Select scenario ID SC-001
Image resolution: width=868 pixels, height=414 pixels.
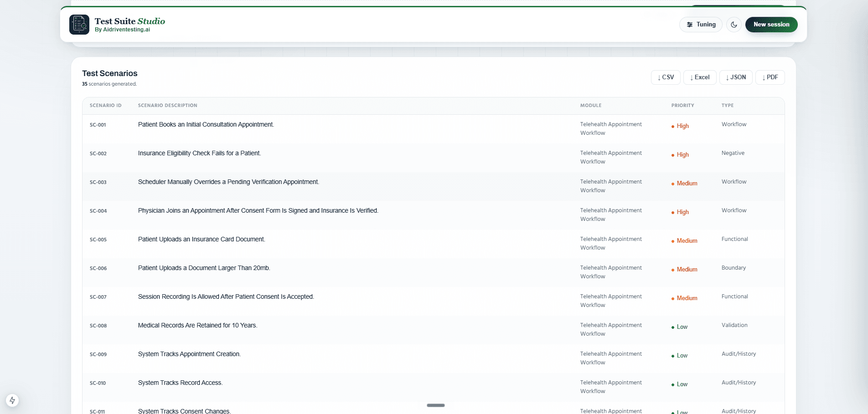pos(98,125)
